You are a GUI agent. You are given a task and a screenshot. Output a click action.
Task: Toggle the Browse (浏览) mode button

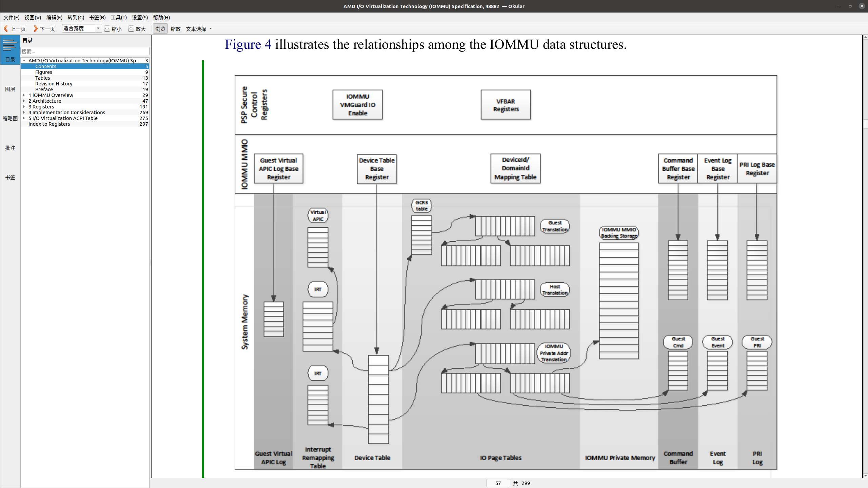click(160, 29)
